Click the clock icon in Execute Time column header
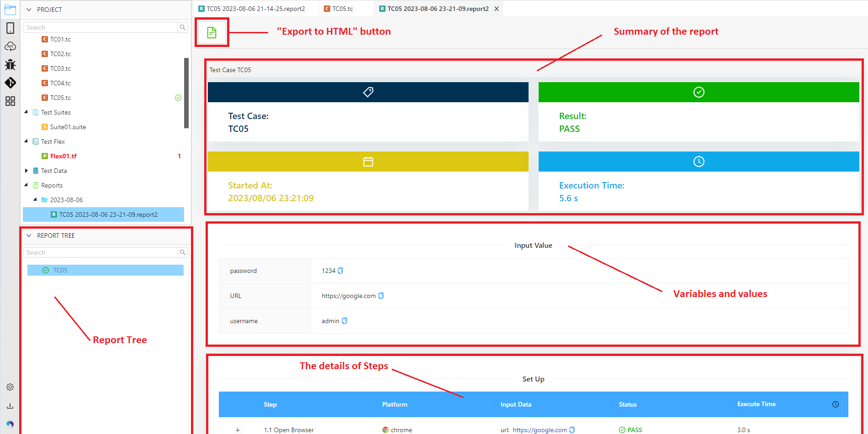868x434 pixels. 836,404
